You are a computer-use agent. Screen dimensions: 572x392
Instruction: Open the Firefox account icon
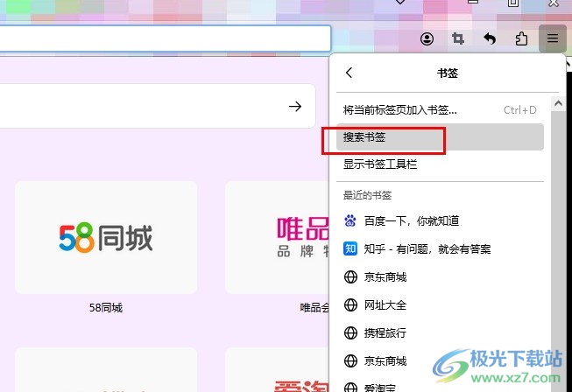[427, 38]
